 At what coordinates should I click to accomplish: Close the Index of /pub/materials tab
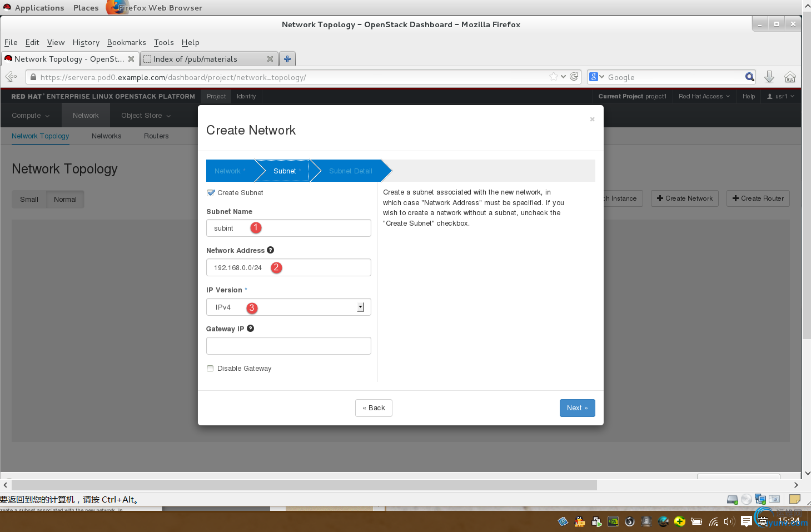(270, 59)
